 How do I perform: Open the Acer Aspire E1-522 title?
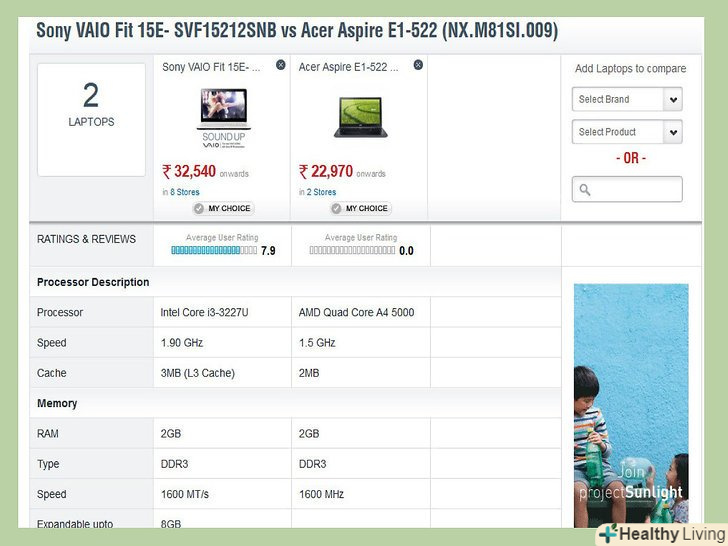(x=348, y=67)
